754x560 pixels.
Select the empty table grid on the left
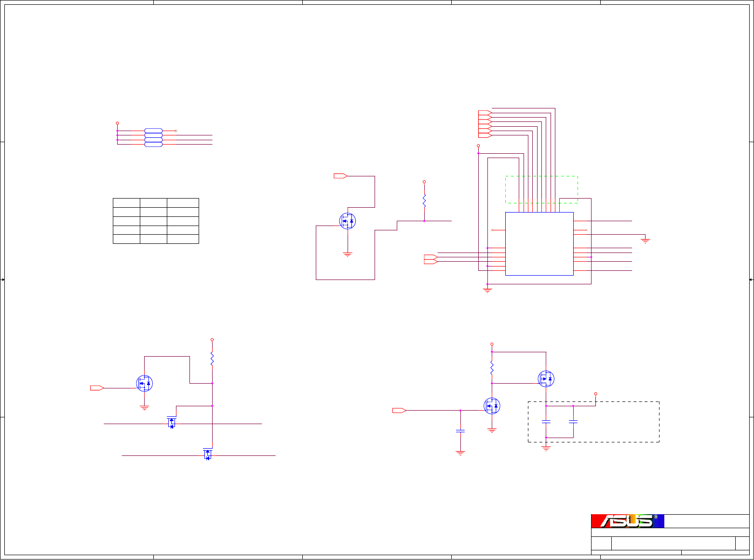coord(156,221)
